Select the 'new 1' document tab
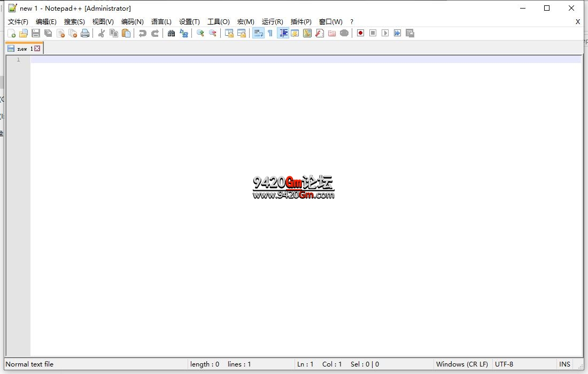Image resolution: width=588 pixels, height=374 pixels. tap(25, 48)
